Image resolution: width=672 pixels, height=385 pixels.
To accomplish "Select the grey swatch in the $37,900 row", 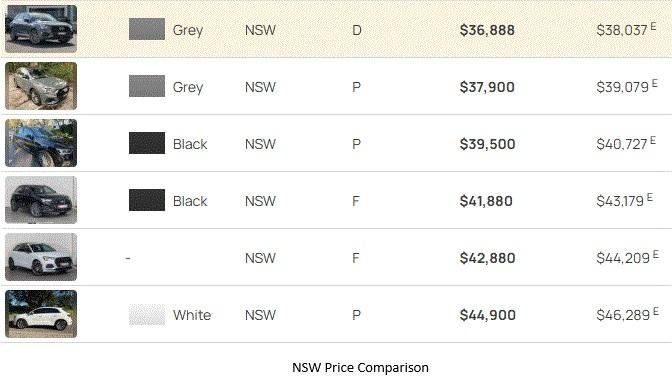I will pyautogui.click(x=147, y=86).
